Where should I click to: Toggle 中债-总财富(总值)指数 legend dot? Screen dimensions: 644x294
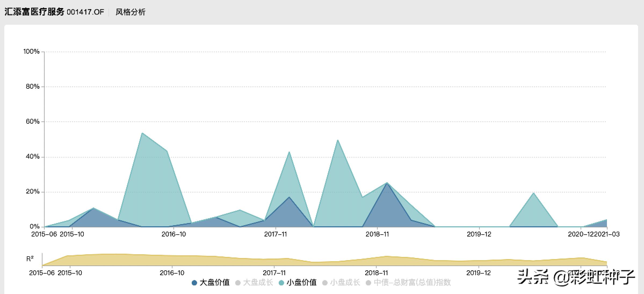click(368, 283)
